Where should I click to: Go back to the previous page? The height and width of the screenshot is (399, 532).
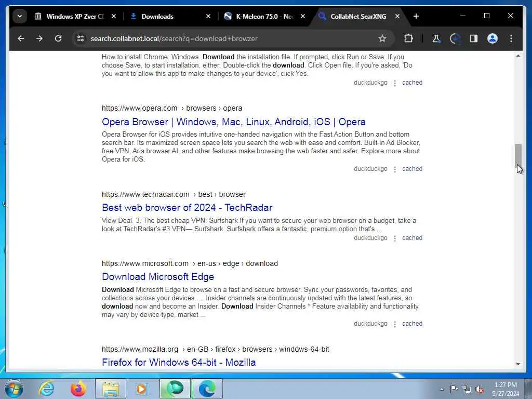pyautogui.click(x=21, y=38)
